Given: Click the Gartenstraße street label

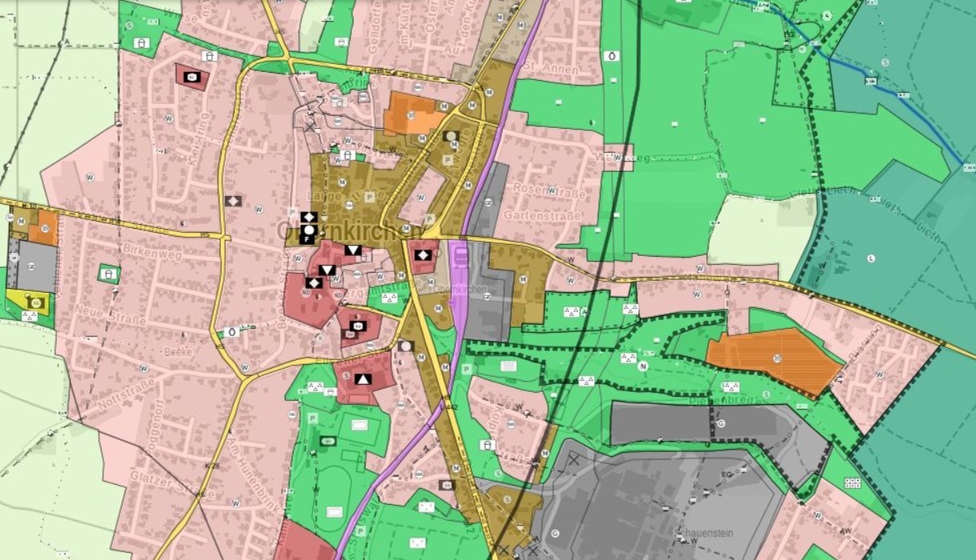Looking at the screenshot, I should (x=542, y=214).
